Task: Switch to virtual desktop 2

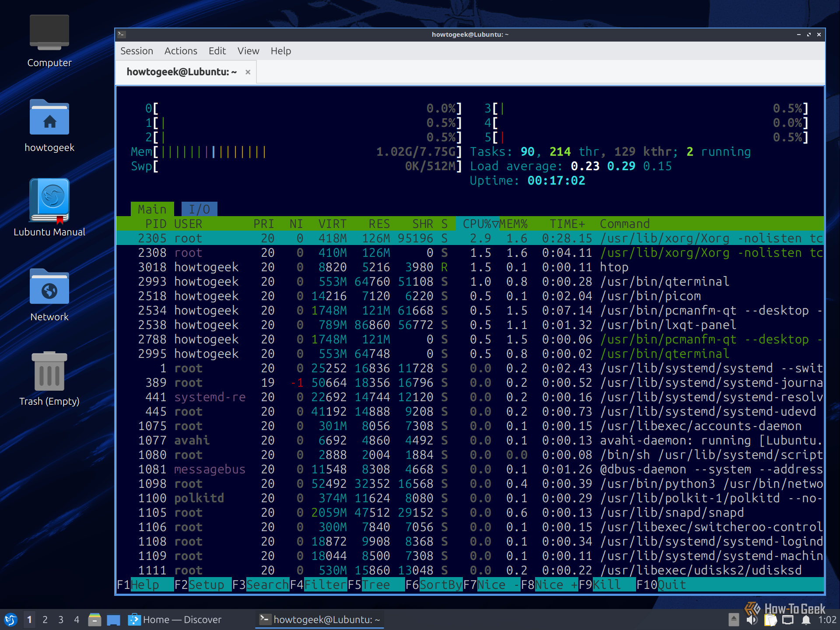Action: tap(45, 619)
